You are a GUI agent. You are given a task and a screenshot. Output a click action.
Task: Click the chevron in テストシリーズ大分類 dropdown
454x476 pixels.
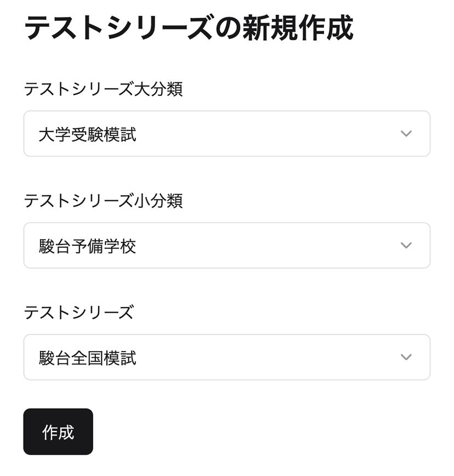(x=406, y=134)
